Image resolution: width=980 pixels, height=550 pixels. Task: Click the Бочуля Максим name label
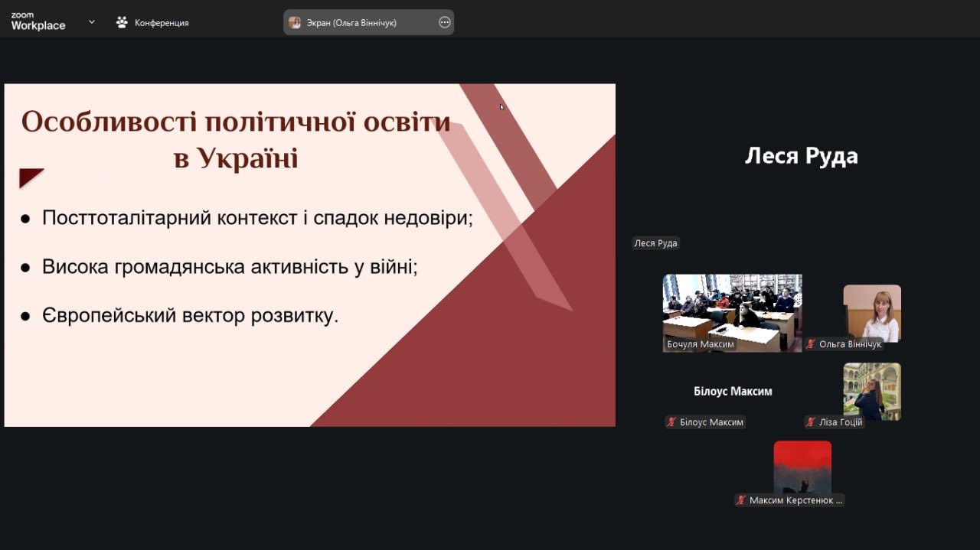tap(700, 344)
